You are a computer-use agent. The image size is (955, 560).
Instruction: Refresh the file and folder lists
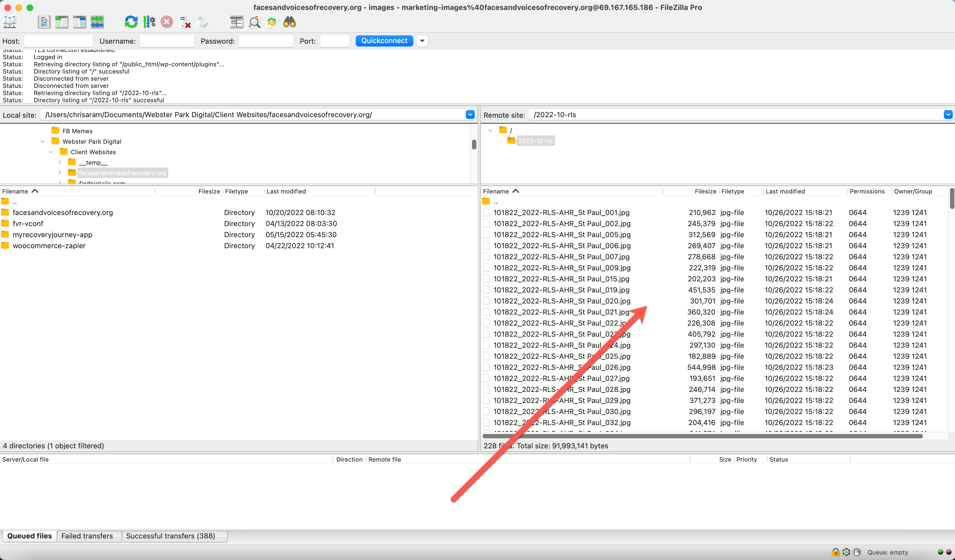click(x=131, y=22)
